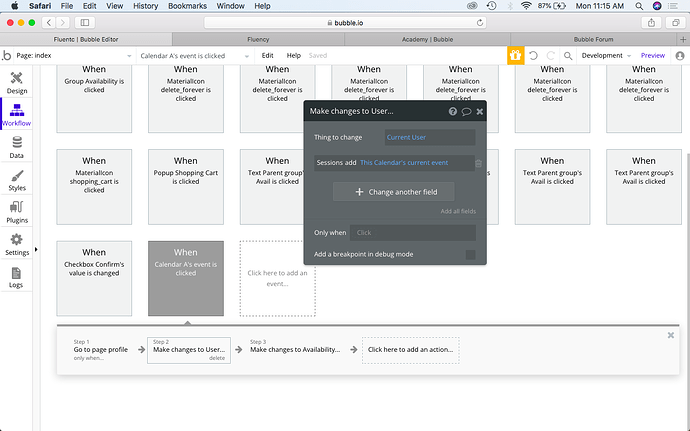Reload the Safari page

480,22
